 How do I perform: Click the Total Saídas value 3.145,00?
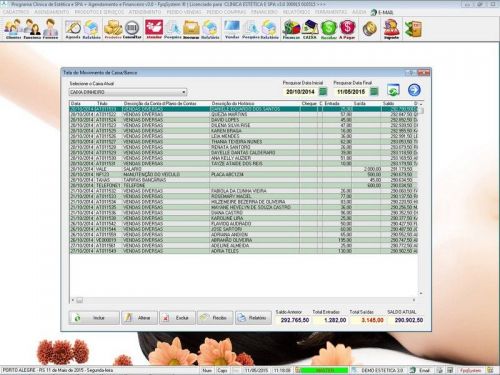tap(372, 320)
